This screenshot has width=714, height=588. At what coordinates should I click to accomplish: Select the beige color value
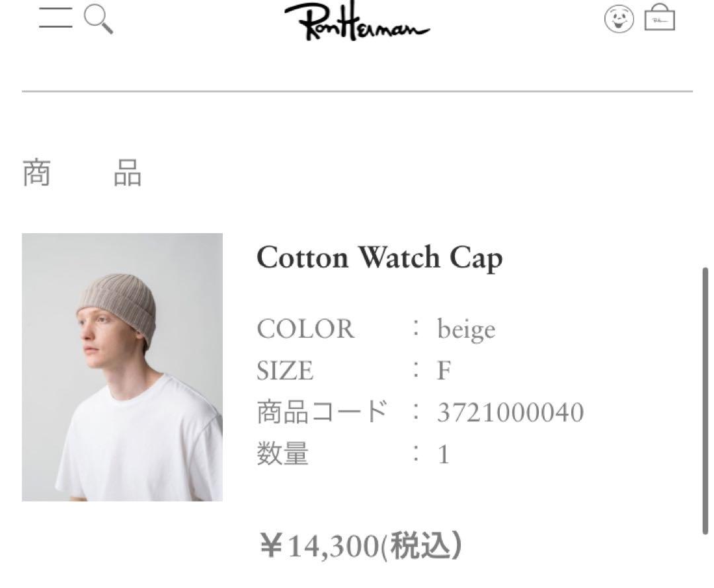466,330
